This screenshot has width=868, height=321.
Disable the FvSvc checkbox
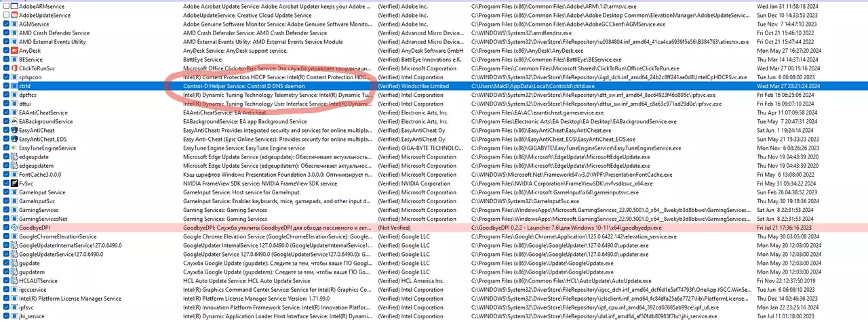[6, 183]
